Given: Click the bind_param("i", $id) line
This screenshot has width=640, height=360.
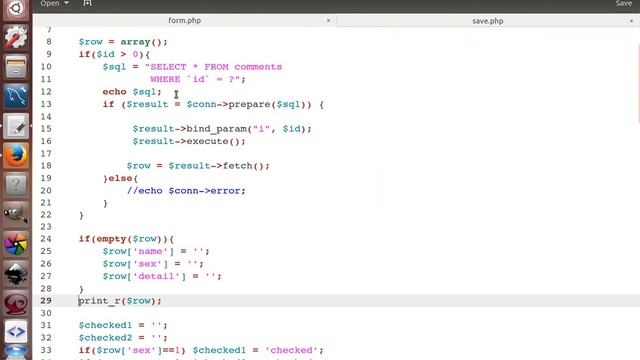Looking at the screenshot, I should [222, 129].
